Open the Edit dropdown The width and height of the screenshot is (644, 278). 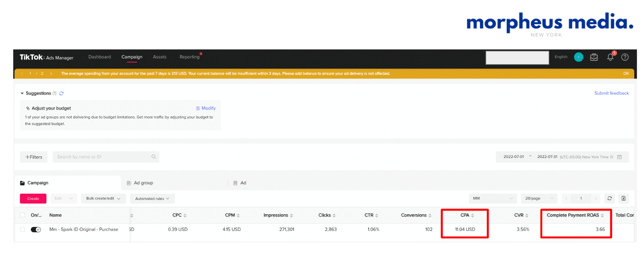pyautogui.click(x=64, y=198)
